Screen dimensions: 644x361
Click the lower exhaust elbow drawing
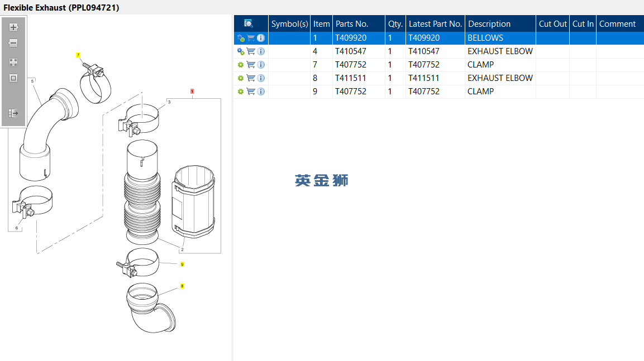(151, 307)
